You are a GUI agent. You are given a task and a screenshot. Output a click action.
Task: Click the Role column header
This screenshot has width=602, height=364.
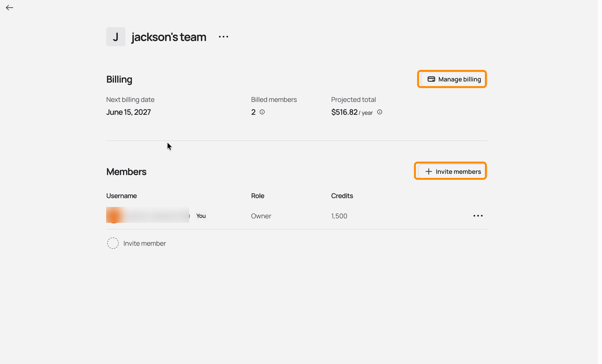click(258, 196)
